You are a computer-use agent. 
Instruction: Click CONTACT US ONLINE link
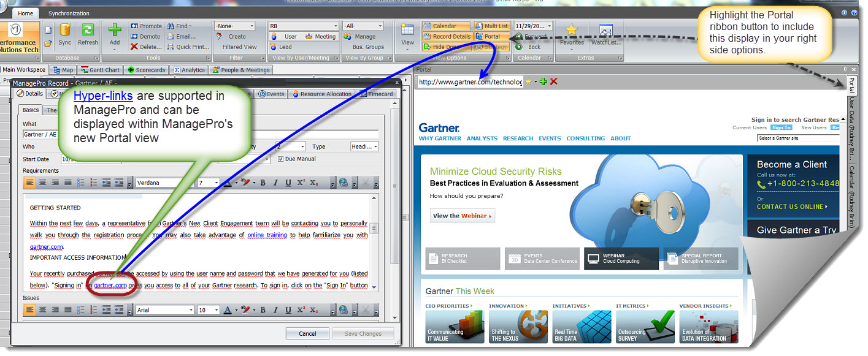792,206
